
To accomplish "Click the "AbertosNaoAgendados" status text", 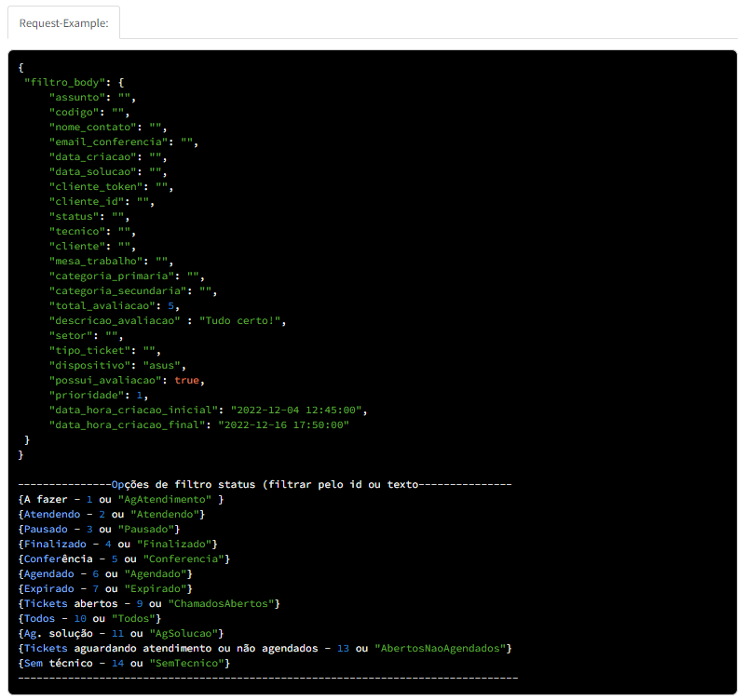I will point(440,649).
